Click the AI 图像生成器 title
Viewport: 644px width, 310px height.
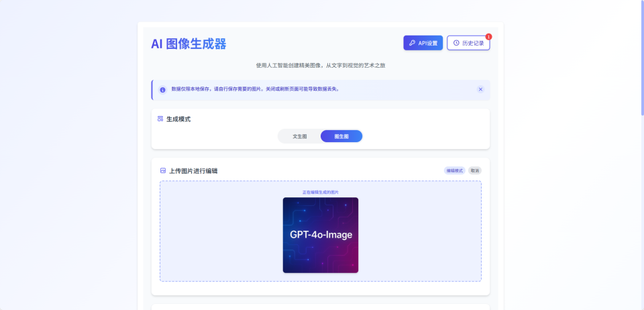(x=189, y=44)
